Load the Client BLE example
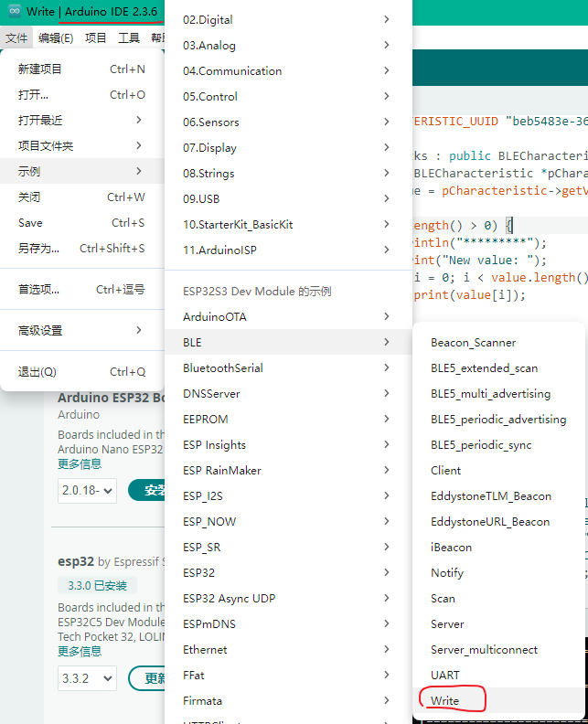 (498, 471)
